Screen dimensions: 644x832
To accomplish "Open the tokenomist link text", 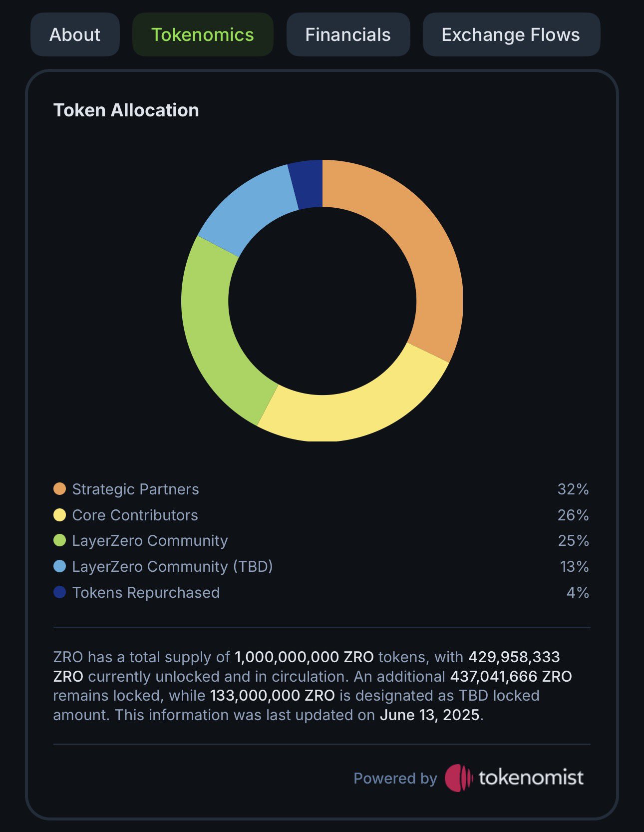I will click(531, 778).
